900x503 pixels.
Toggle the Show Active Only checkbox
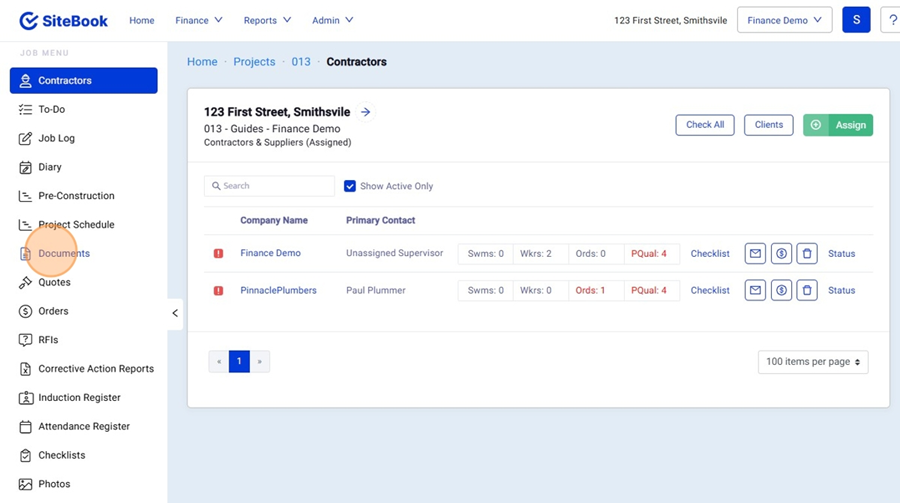coord(350,186)
